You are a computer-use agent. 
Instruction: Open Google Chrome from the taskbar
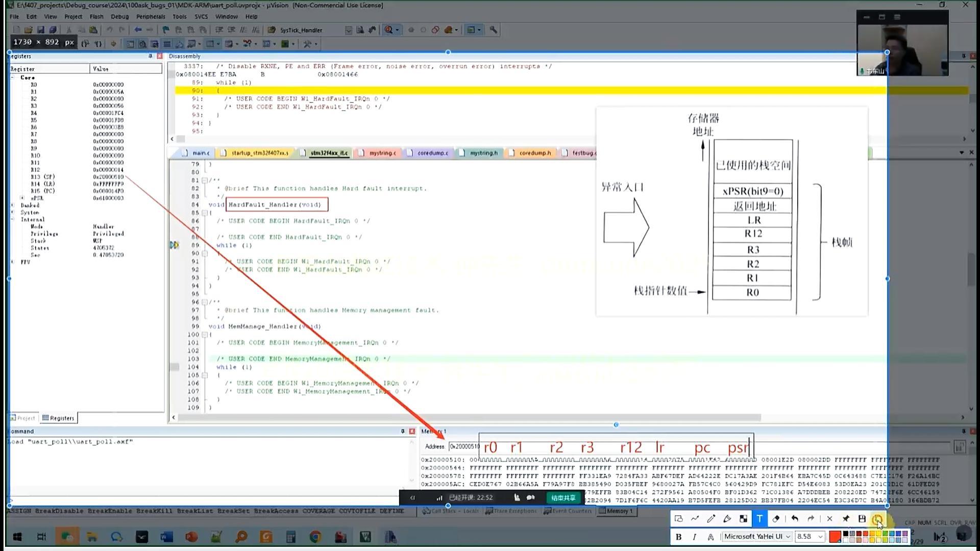point(315,537)
